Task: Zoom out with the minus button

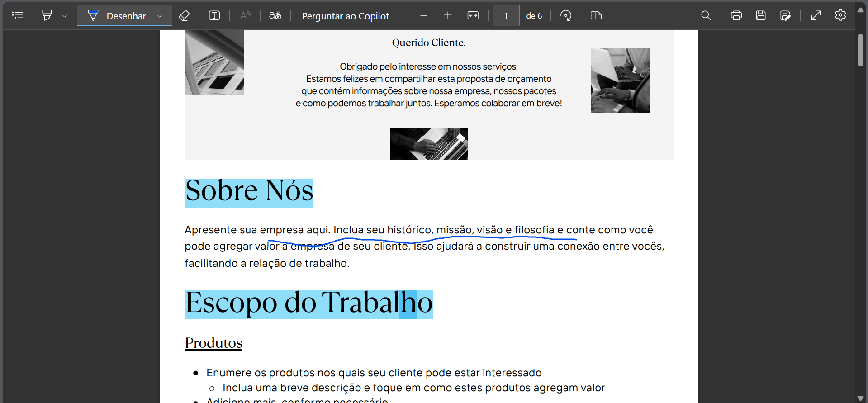Action: pos(424,15)
